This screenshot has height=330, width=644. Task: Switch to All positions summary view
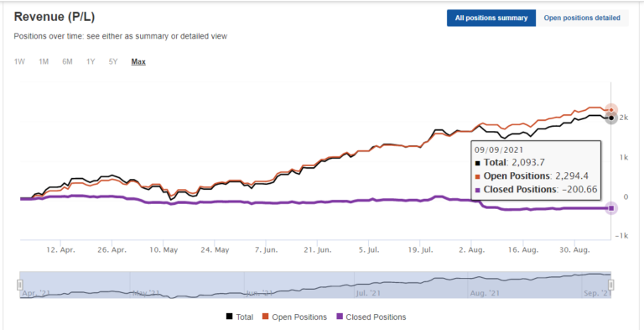[x=491, y=18]
